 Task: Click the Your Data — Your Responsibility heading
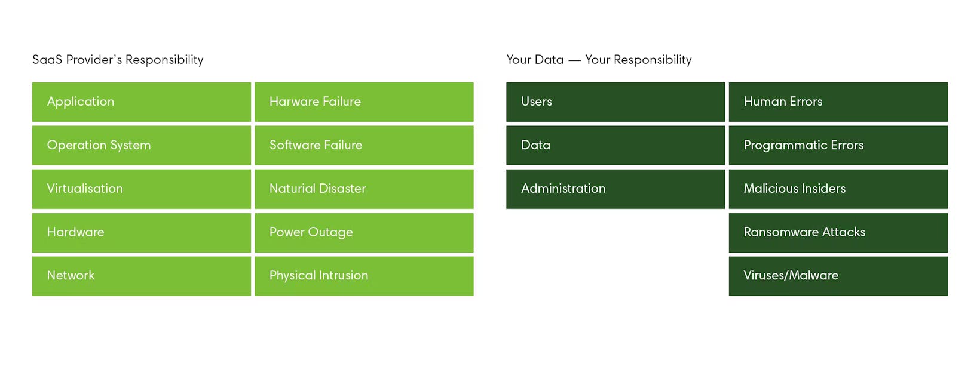click(x=599, y=60)
